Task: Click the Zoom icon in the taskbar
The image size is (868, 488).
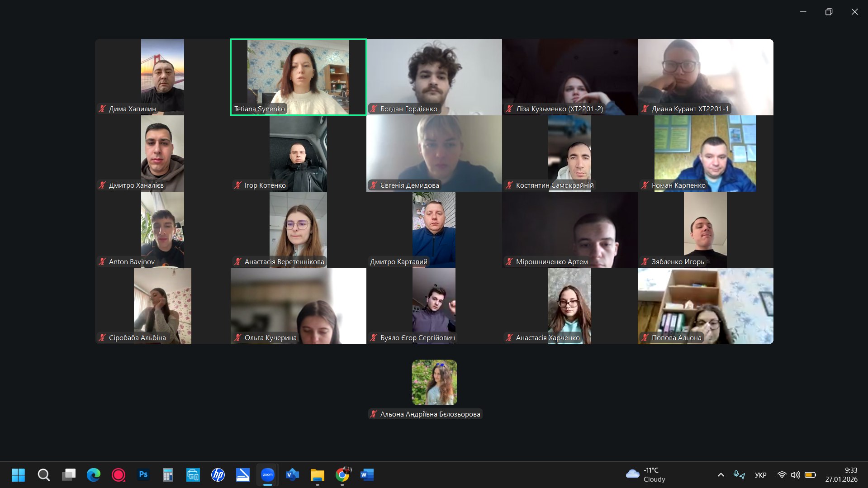Action: [267, 474]
